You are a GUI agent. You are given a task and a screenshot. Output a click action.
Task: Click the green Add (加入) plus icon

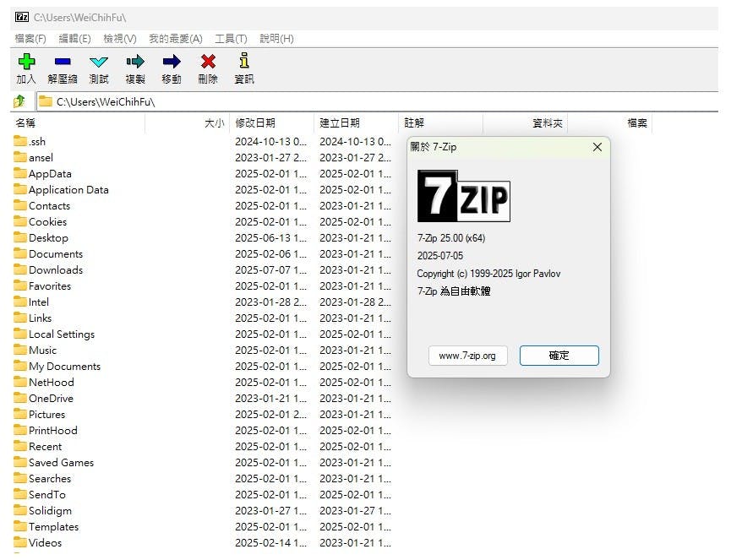(26, 61)
